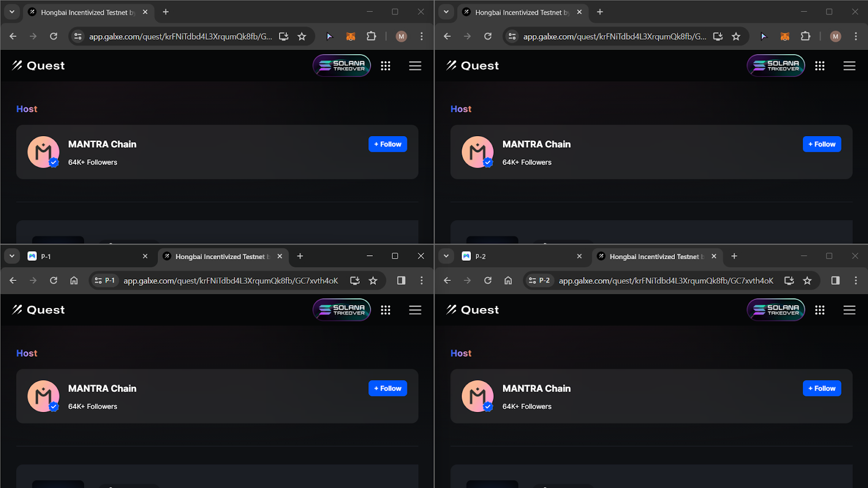
Task: Open hamburger menu in bottom-left Quest page
Action: pos(415,310)
